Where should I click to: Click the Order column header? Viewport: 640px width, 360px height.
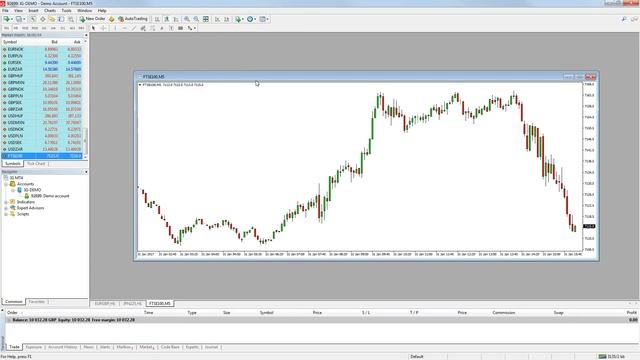click(12, 313)
